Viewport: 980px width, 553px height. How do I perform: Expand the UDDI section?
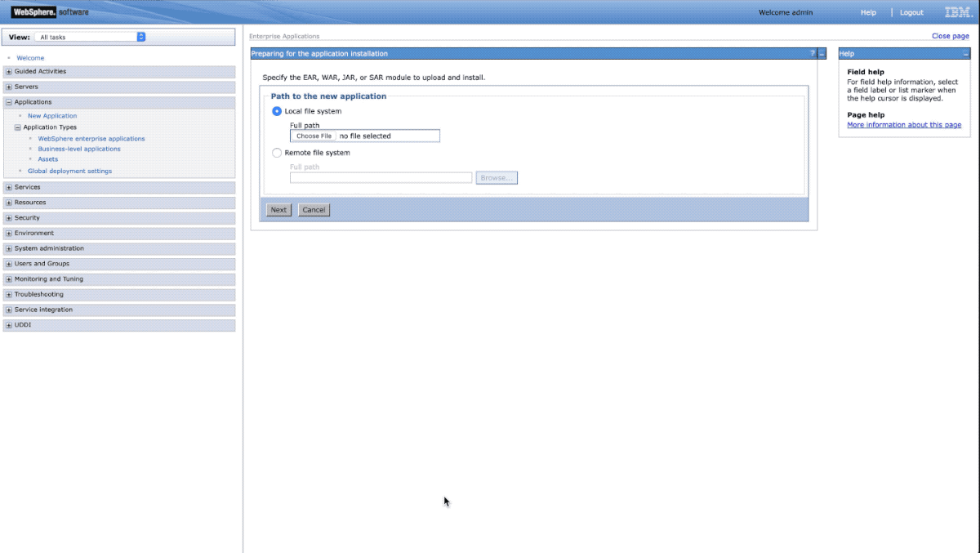pyautogui.click(x=7, y=324)
